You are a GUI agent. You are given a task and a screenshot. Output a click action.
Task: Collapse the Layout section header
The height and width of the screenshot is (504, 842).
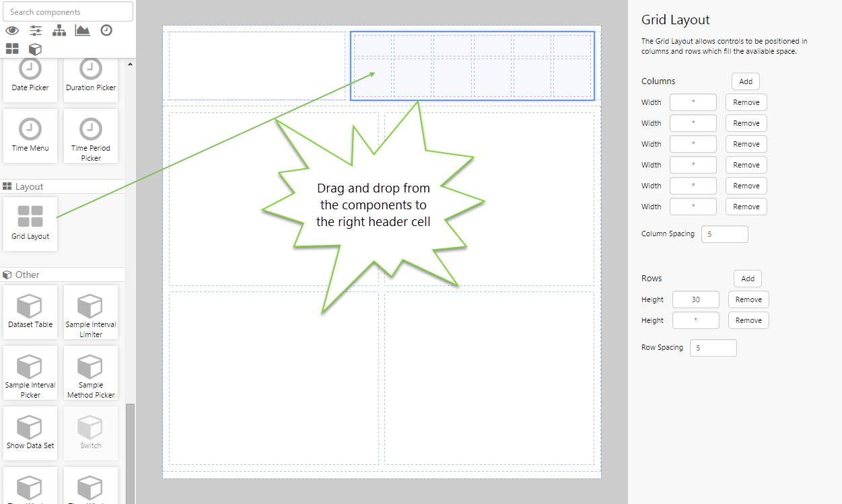(29, 186)
